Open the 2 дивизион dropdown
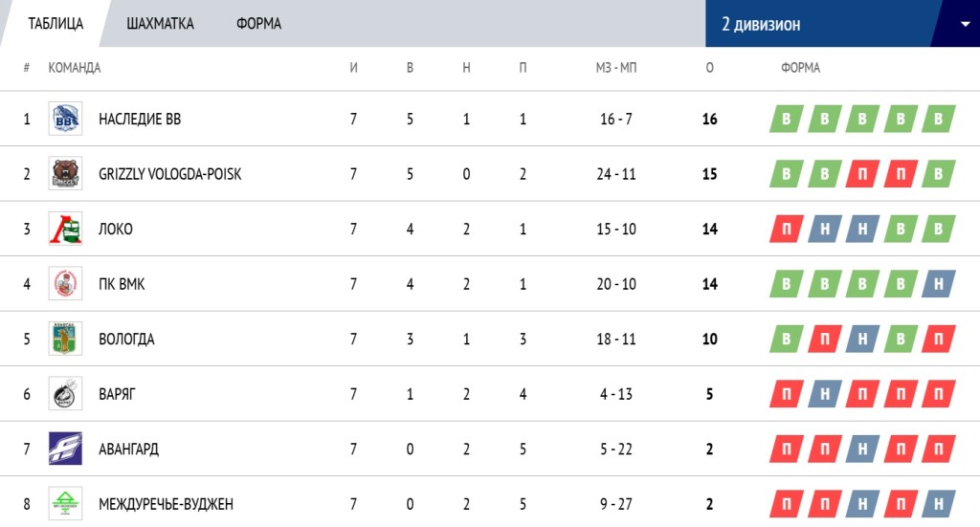 (842, 24)
